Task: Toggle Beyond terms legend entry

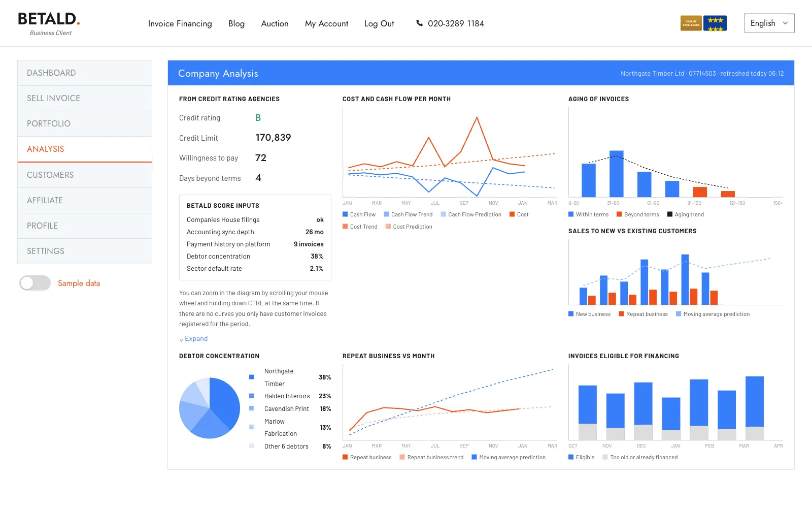Action: tap(638, 214)
